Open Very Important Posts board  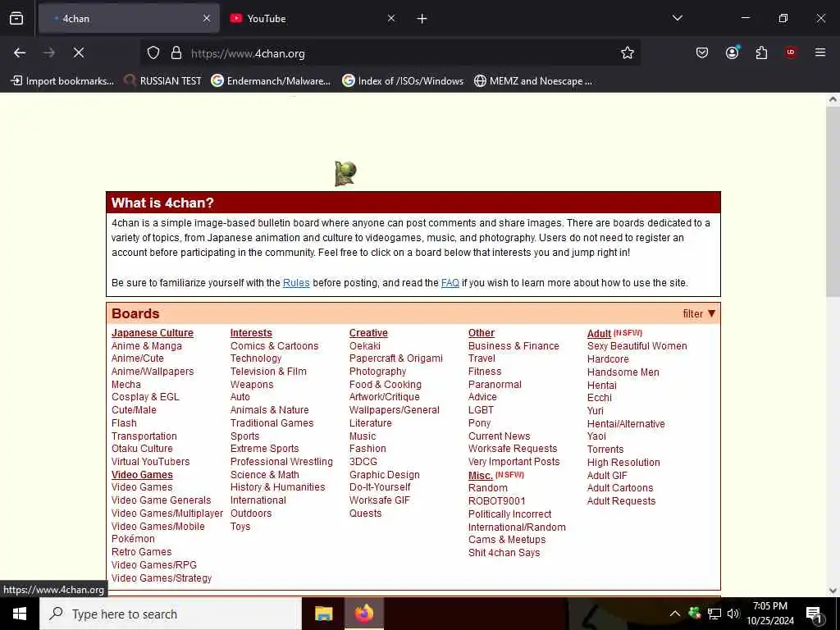[x=514, y=461]
